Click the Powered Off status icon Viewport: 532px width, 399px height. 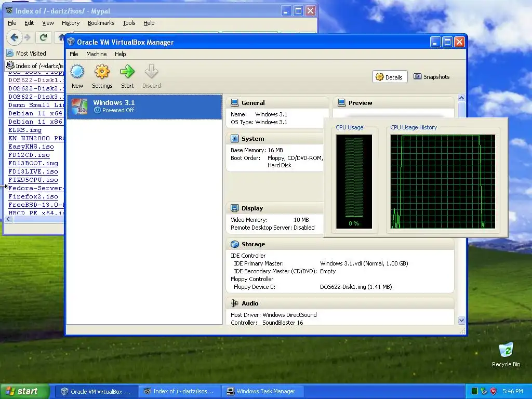pyautogui.click(x=97, y=110)
